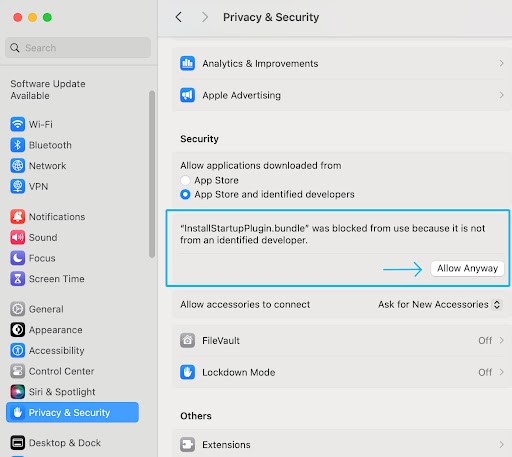Click the VPN icon in sidebar
Image resolution: width=512 pixels, height=457 pixels.
(x=17, y=186)
